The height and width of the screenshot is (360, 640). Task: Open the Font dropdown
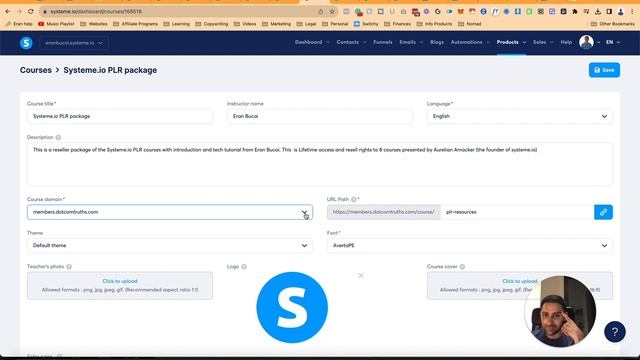[x=470, y=245]
